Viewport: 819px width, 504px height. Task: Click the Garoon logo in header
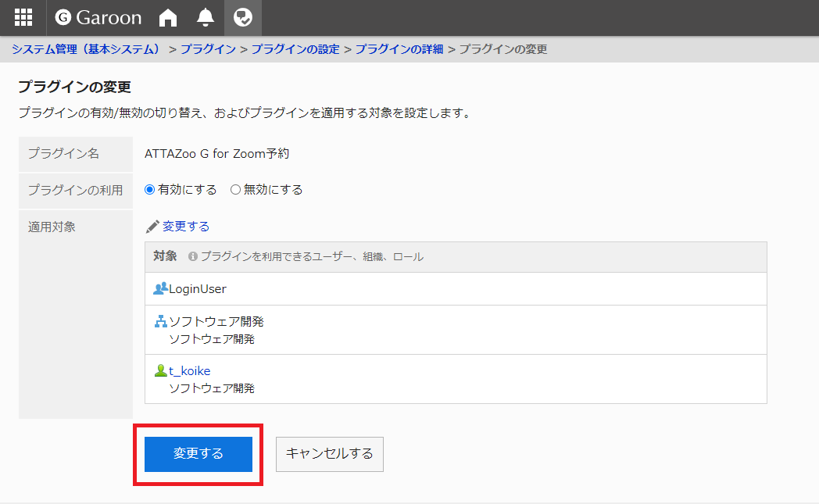click(98, 17)
